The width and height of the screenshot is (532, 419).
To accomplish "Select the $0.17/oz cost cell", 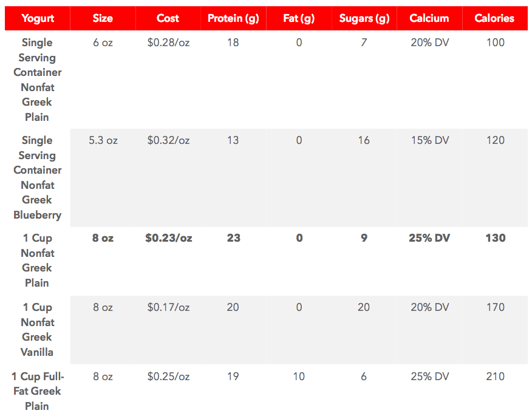I will click(168, 307).
